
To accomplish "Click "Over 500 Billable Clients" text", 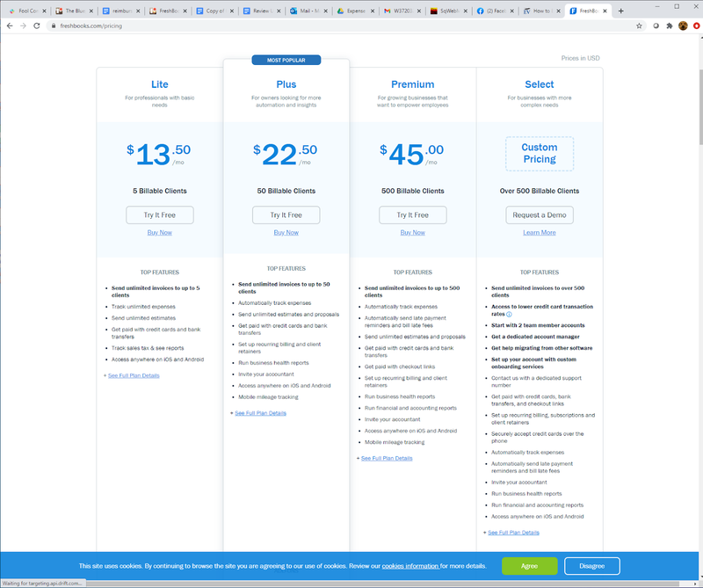I will pos(540,191).
